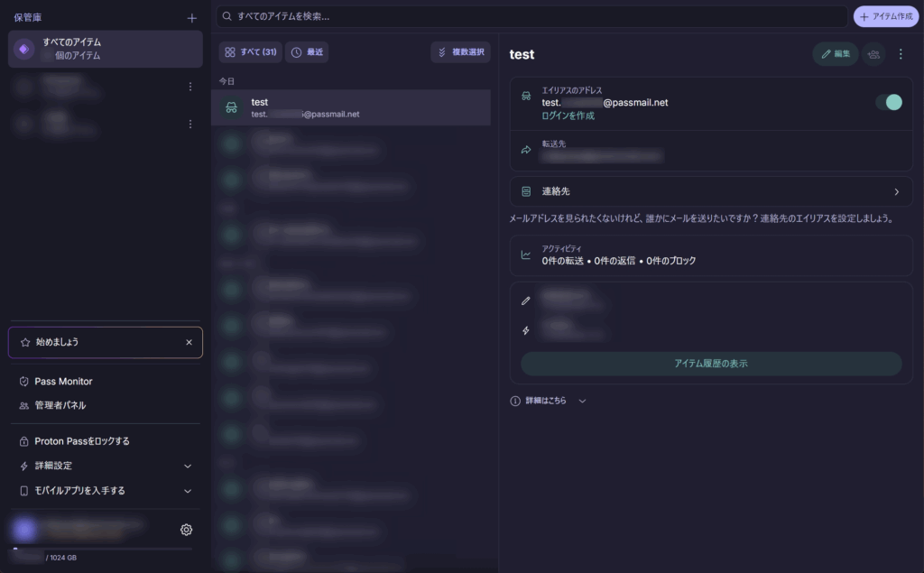This screenshot has width=924, height=573.
Task: Open settings with the gear icon
Action: 186,530
